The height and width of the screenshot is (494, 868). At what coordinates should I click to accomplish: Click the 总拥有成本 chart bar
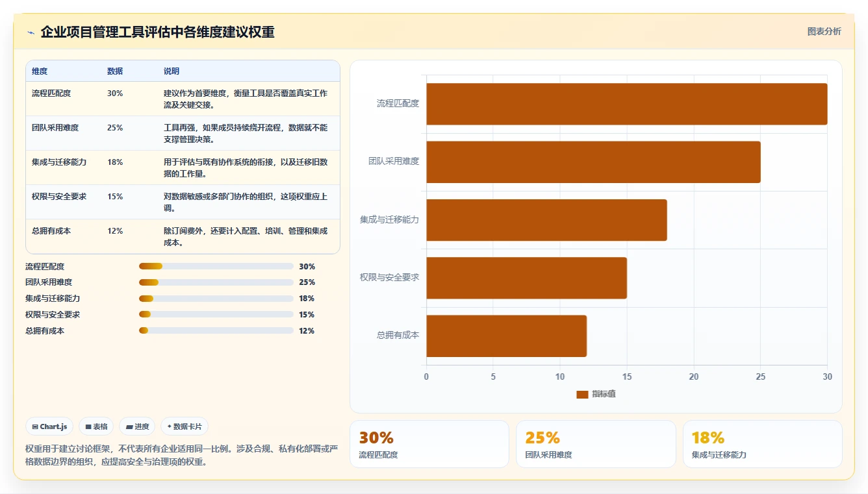coord(506,336)
